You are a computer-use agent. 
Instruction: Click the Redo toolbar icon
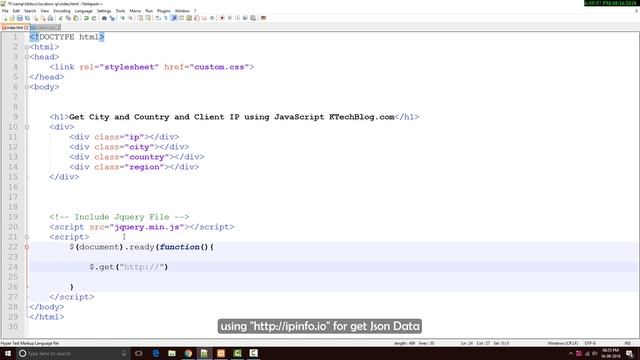coord(94,18)
